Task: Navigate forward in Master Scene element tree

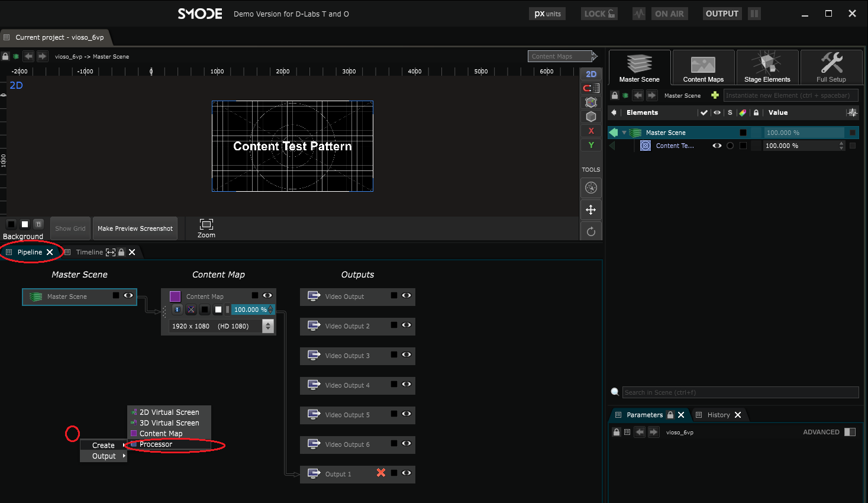Action: pos(651,95)
